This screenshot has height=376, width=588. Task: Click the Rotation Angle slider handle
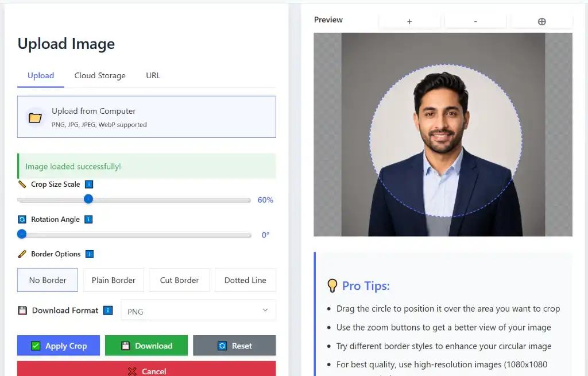(x=22, y=234)
